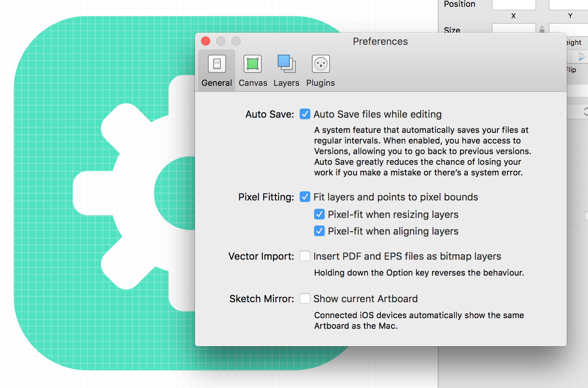
Task: Click the Flip icon in the inspector
Action: (582, 57)
